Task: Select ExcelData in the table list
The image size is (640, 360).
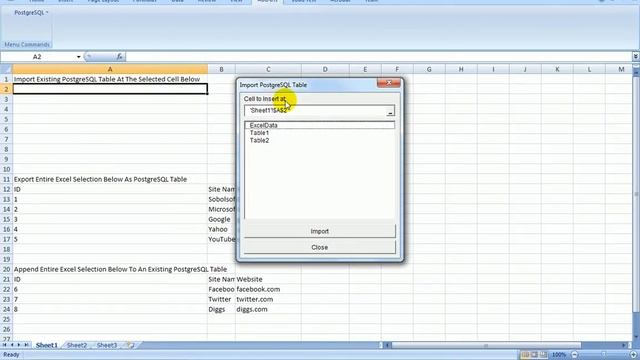Action: (x=320, y=125)
